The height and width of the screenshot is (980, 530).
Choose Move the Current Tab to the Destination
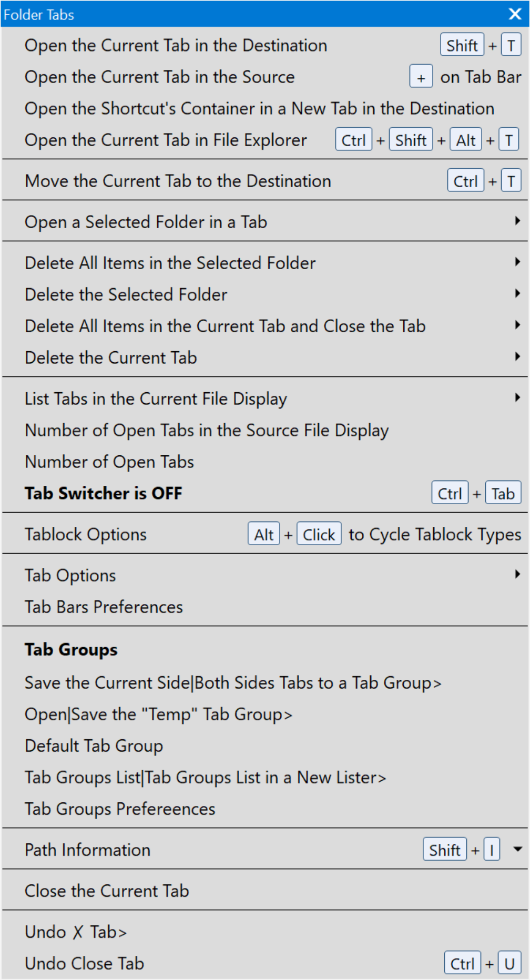[x=265, y=181]
